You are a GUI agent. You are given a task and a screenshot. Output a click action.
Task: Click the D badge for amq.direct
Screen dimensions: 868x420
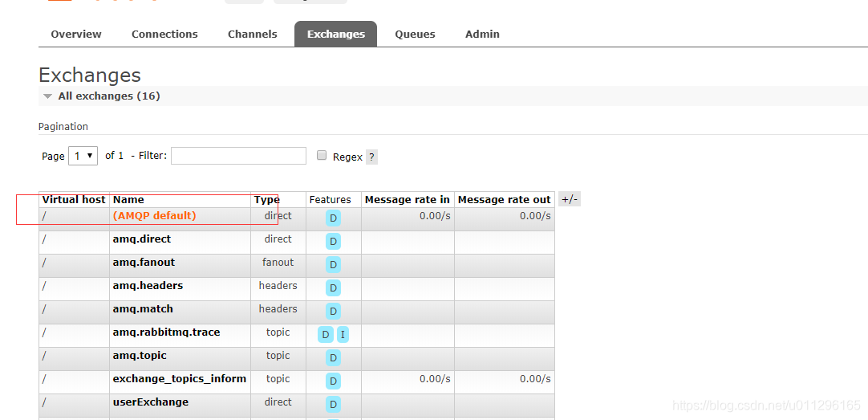pos(333,241)
